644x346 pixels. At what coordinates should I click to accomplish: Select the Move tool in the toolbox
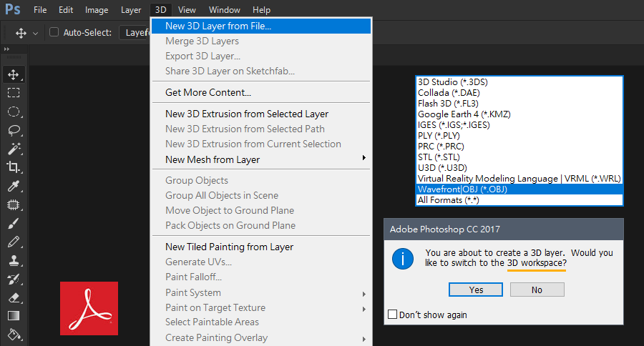click(x=14, y=74)
